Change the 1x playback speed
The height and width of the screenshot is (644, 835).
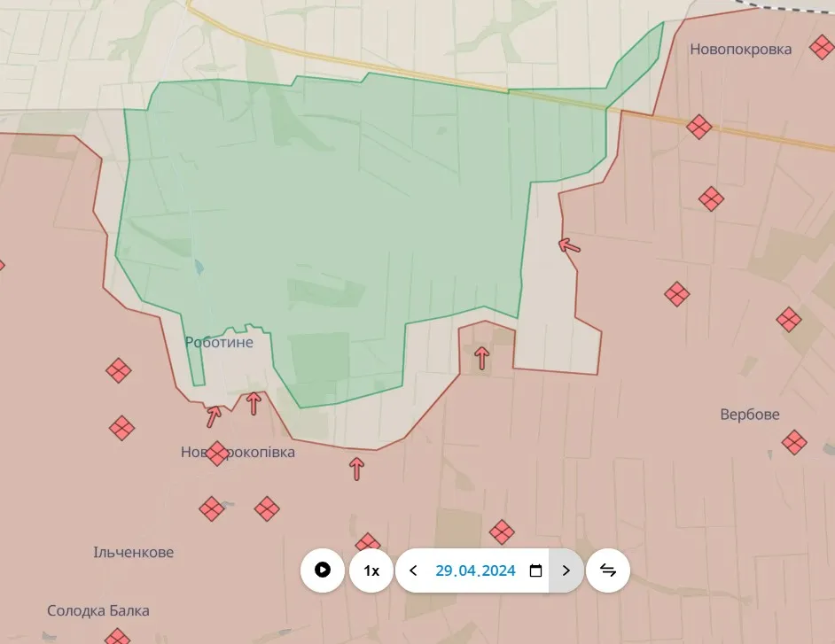[x=371, y=570]
